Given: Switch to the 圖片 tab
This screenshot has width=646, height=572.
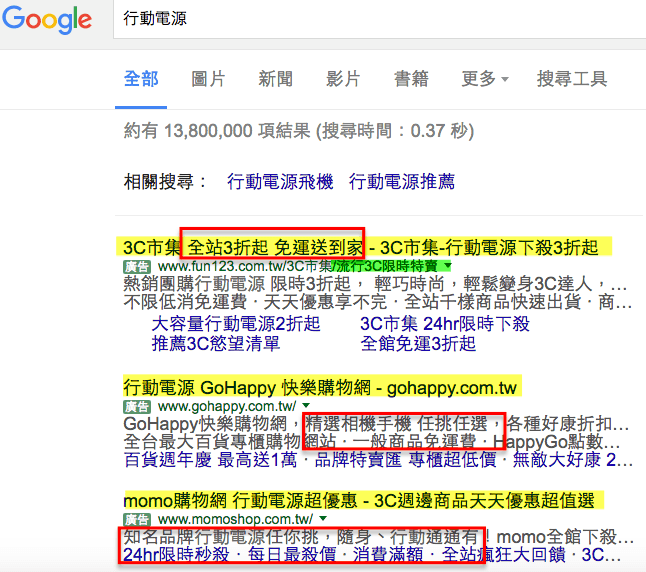Looking at the screenshot, I should 208,79.
